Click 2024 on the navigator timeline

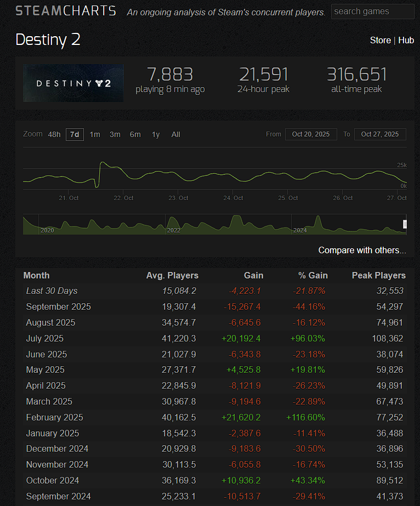(300, 230)
